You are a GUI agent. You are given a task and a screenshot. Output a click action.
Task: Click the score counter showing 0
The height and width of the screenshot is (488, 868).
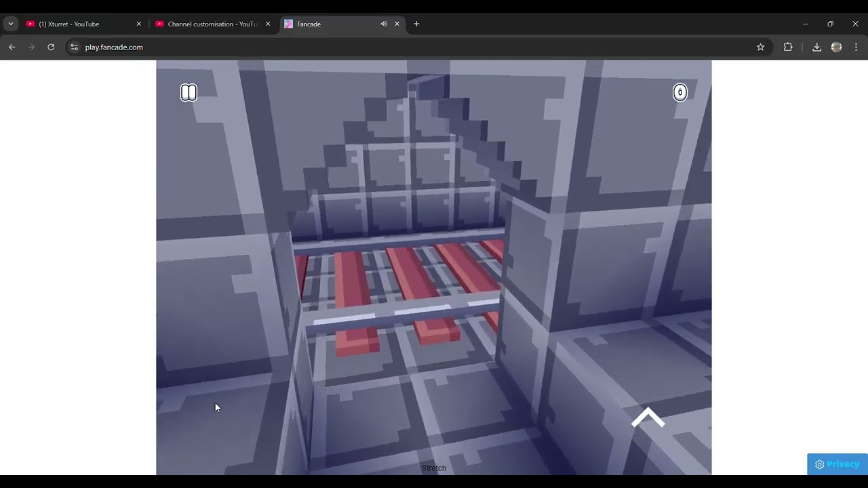679,93
